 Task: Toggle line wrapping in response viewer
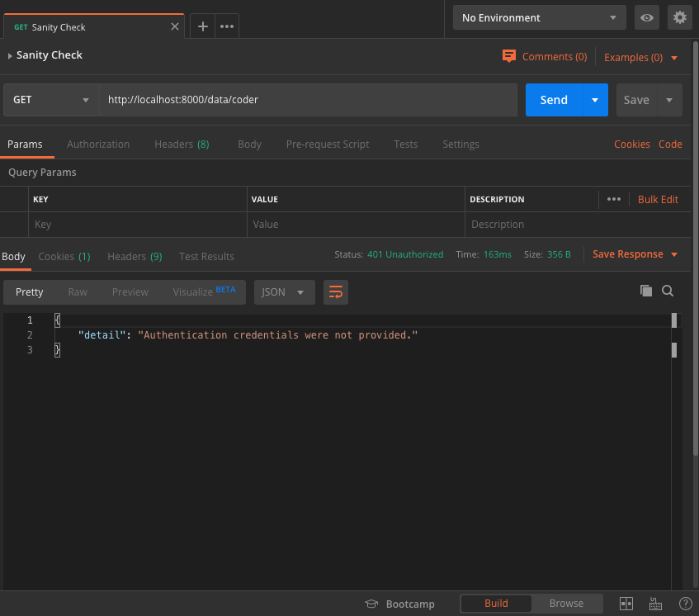[335, 291]
